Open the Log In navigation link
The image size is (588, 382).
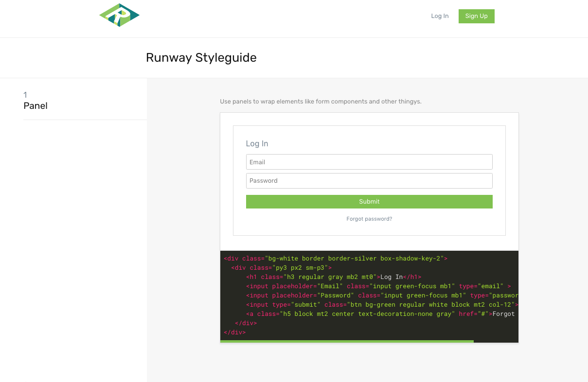pyautogui.click(x=440, y=16)
